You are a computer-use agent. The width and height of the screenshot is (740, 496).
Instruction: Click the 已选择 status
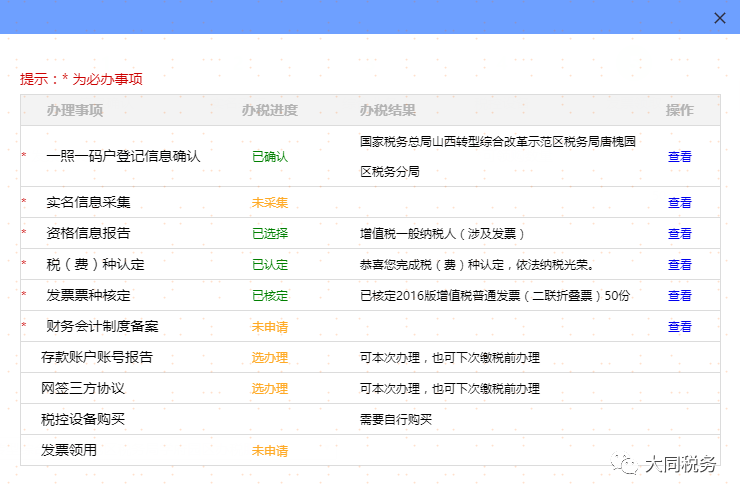269,234
